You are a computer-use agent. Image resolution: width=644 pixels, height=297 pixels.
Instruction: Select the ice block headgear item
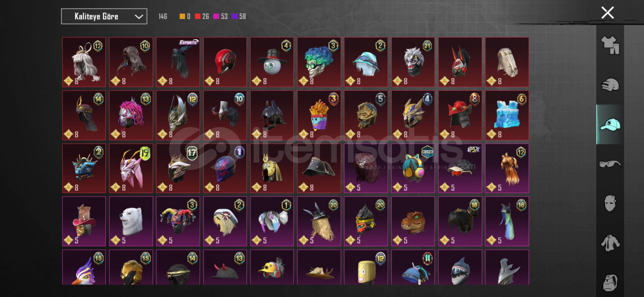point(507,115)
